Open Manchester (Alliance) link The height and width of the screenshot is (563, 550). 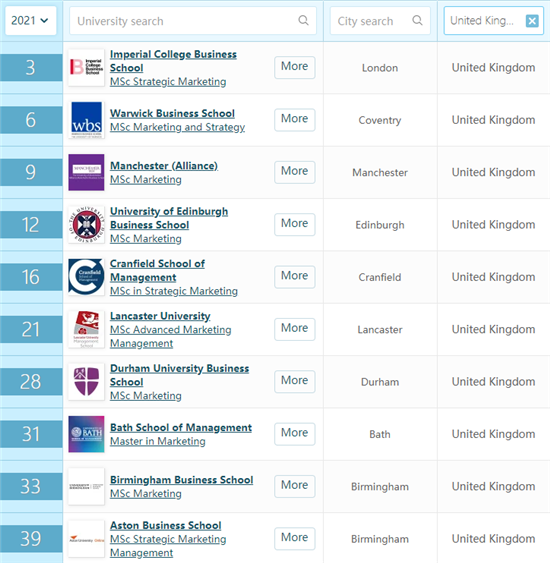coord(164,166)
